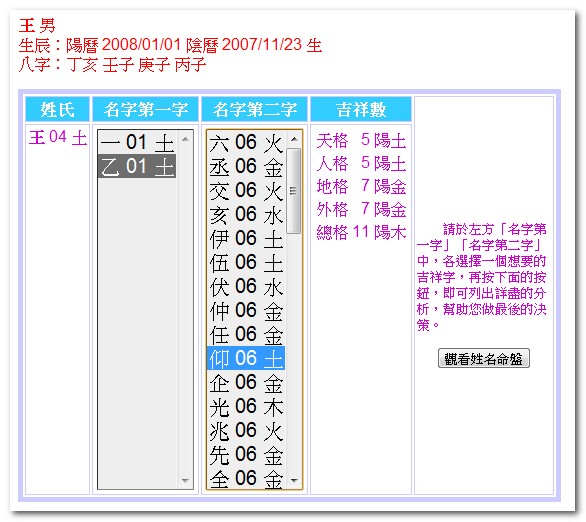Choose 先 06 金 in second-character list
586x522 pixels.
pos(247,454)
